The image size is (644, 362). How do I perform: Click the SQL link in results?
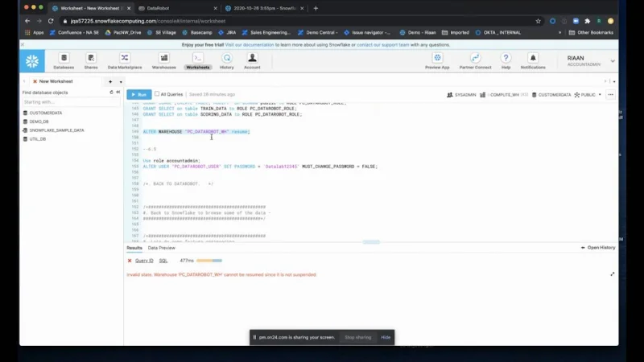pos(163,261)
